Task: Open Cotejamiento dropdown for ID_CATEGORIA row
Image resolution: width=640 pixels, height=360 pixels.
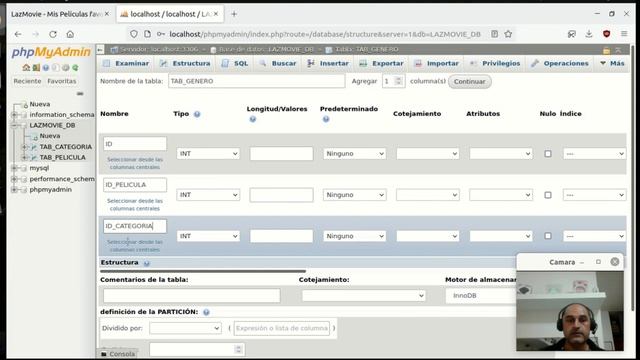Action: [x=428, y=236]
